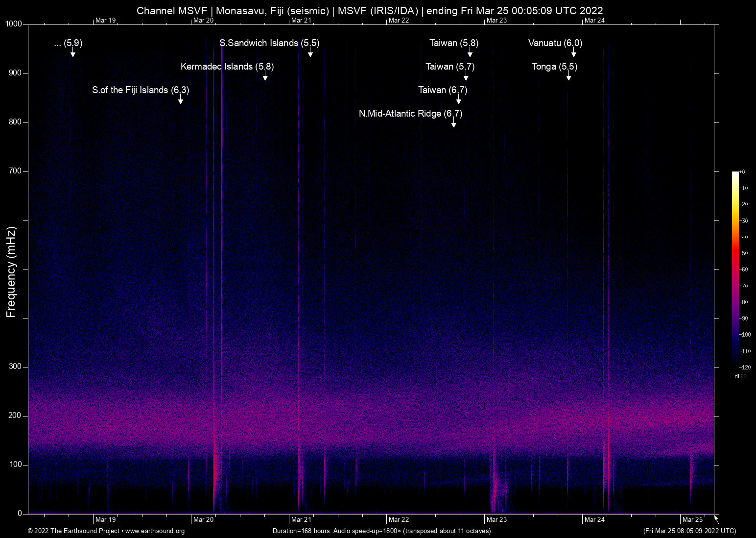The height and width of the screenshot is (538, 756).
Task: Select Mar 22 on the top time axis
Action: (399, 20)
